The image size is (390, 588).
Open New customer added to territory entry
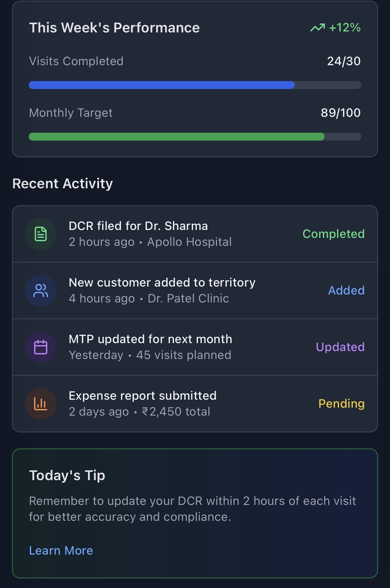tap(162, 283)
